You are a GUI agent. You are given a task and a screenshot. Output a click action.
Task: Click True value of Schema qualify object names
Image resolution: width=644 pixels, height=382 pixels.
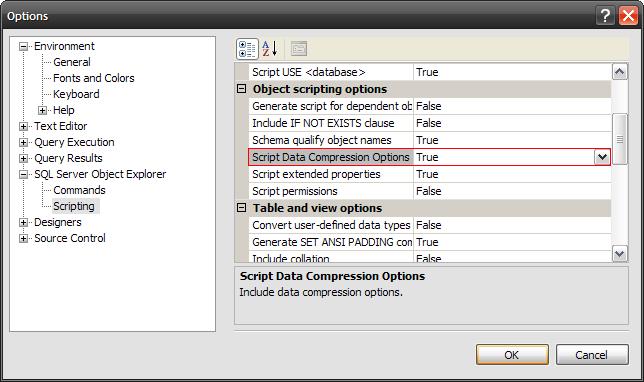click(x=427, y=140)
